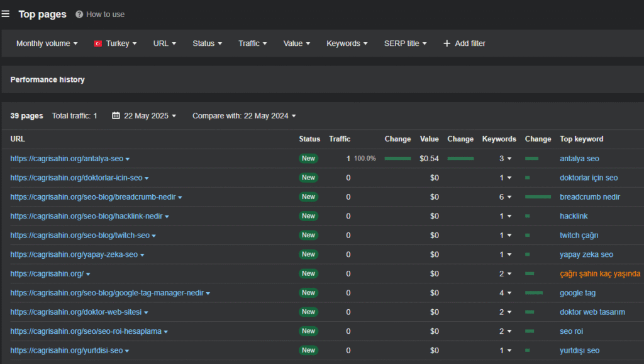Open the SERP title filter dropdown

pyautogui.click(x=406, y=43)
